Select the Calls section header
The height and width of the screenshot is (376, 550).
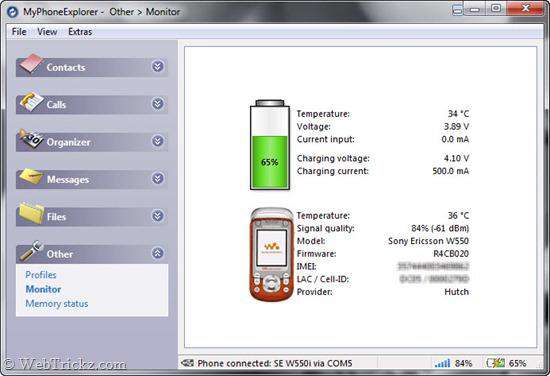92,105
